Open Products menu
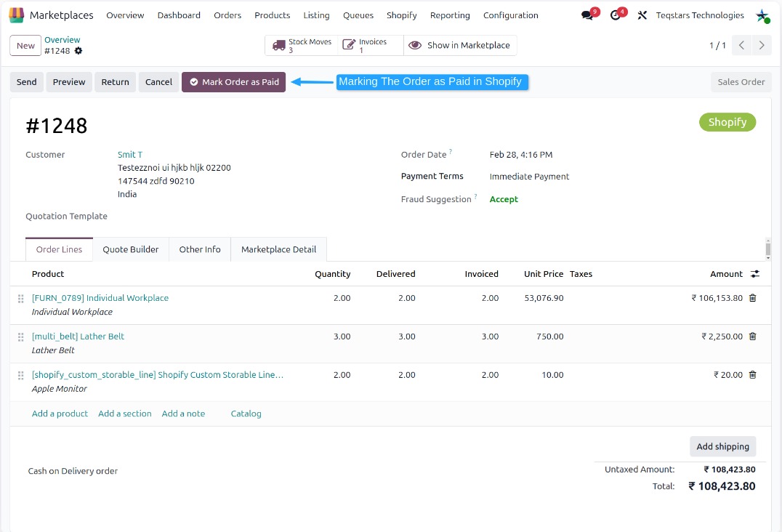The image size is (782, 532). (273, 15)
